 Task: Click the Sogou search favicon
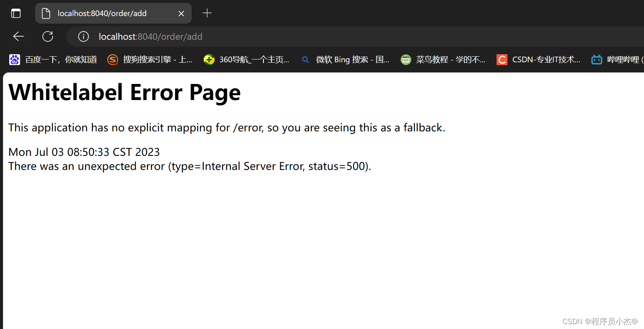click(x=113, y=60)
